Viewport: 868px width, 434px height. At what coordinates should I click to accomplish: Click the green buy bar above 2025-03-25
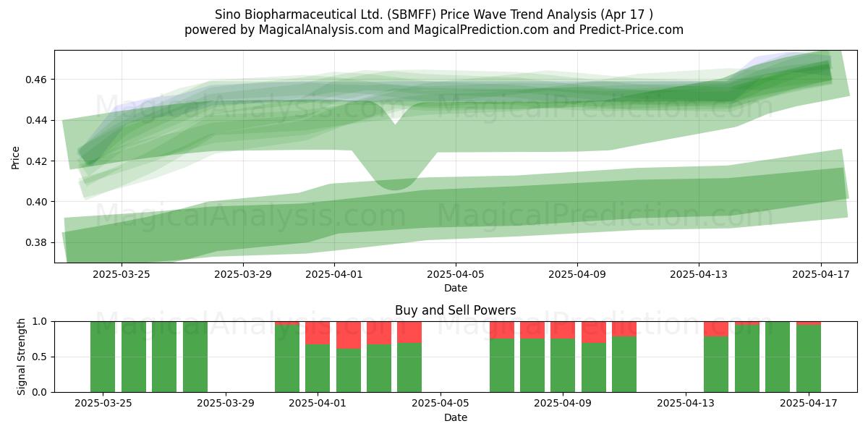pos(103,357)
